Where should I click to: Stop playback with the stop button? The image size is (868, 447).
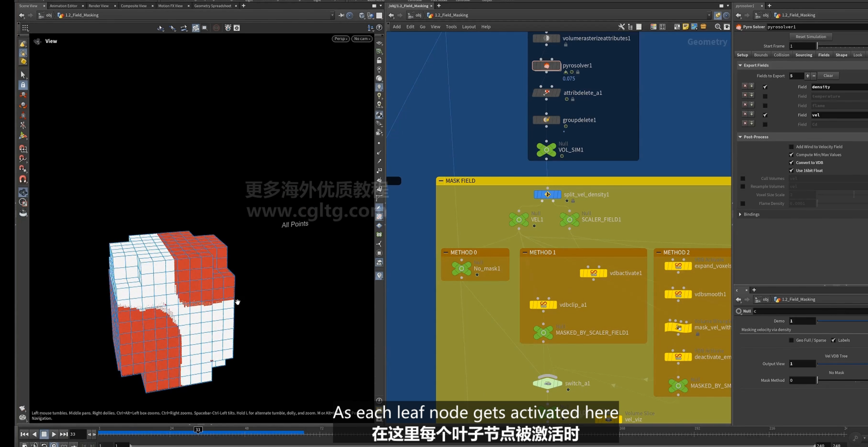[44, 434]
